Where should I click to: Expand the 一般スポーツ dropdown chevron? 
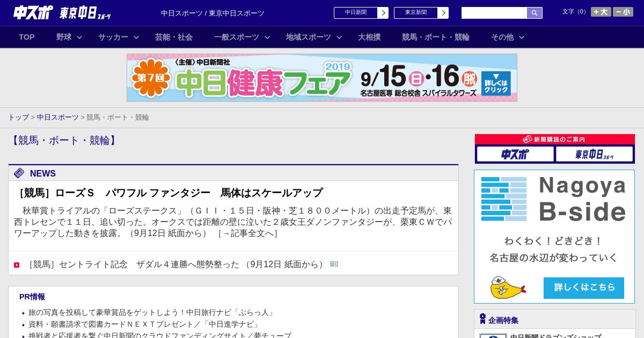tap(267, 38)
